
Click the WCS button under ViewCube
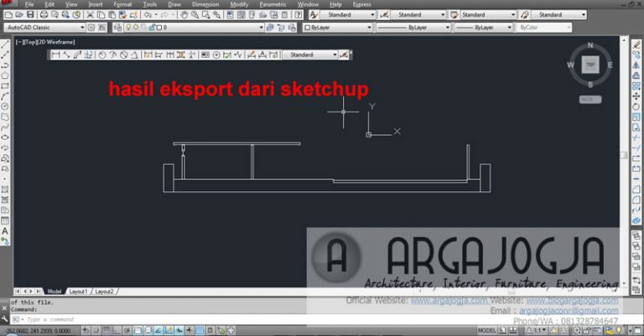590,99
